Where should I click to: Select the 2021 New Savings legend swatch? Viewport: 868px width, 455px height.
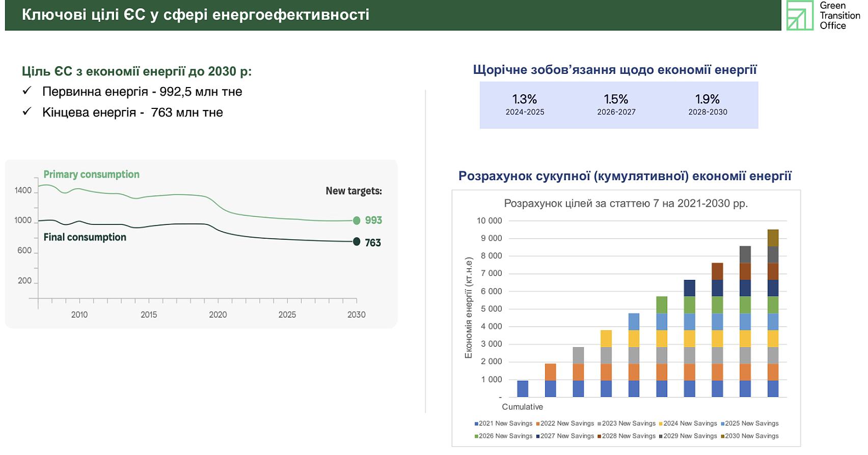476,423
